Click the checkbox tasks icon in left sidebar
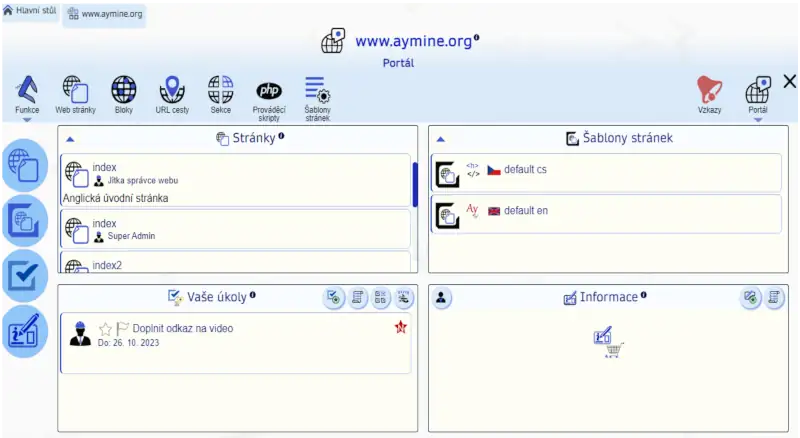 [23, 274]
